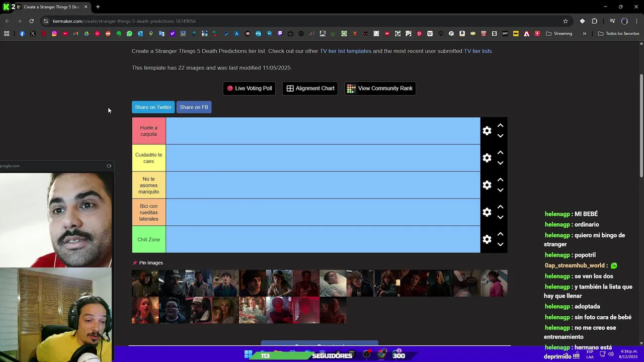
Task: Open the Streaming bookmarks folder
Action: (559, 34)
